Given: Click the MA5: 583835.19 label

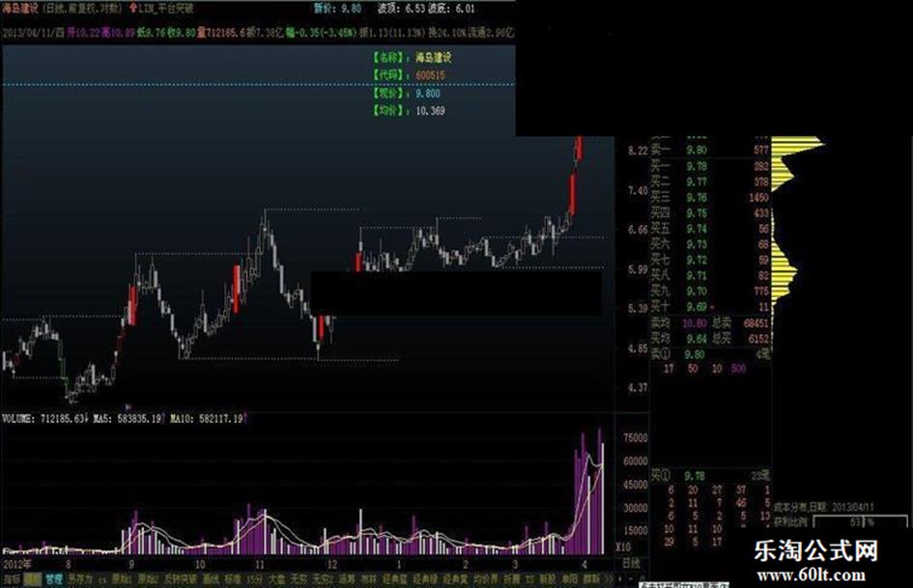Looking at the screenshot, I should 128,419.
